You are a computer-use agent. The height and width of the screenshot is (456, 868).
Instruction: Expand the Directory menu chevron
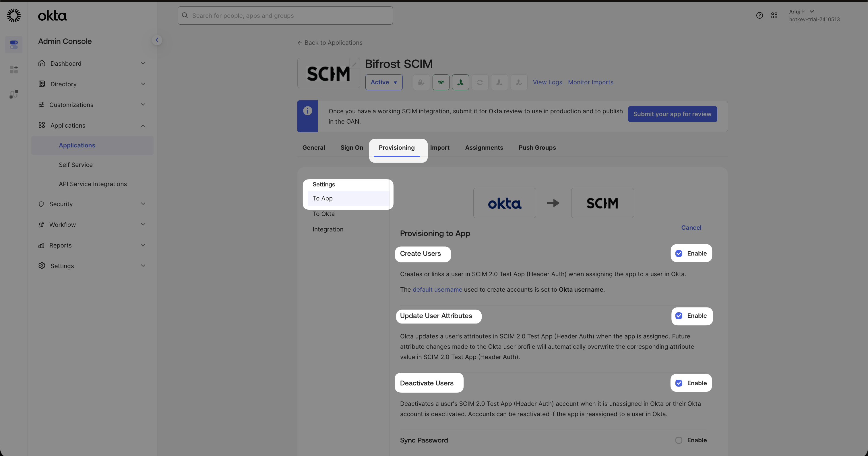click(143, 84)
